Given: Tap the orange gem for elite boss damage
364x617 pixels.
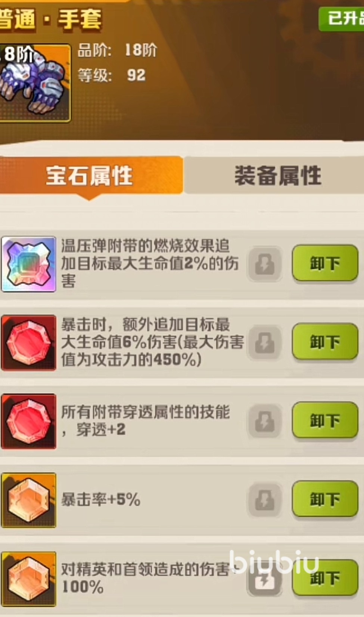Looking at the screenshot, I should pos(28,579).
